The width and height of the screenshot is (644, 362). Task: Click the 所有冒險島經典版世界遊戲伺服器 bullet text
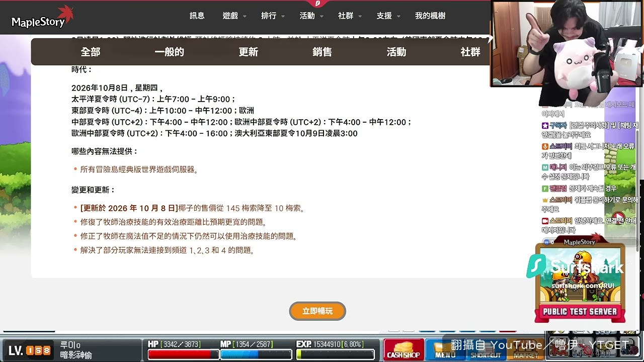[x=139, y=169]
